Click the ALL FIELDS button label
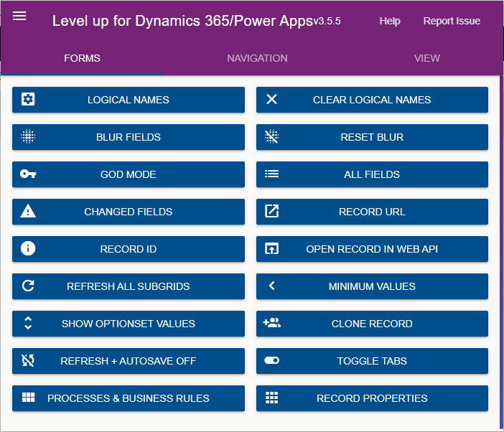Viewport: 504px width, 432px height. (372, 174)
